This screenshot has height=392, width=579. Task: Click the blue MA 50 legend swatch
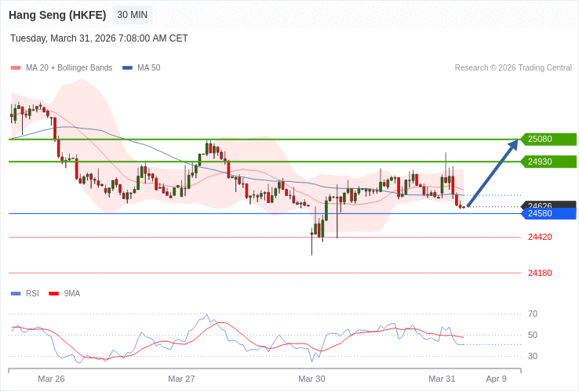127,68
